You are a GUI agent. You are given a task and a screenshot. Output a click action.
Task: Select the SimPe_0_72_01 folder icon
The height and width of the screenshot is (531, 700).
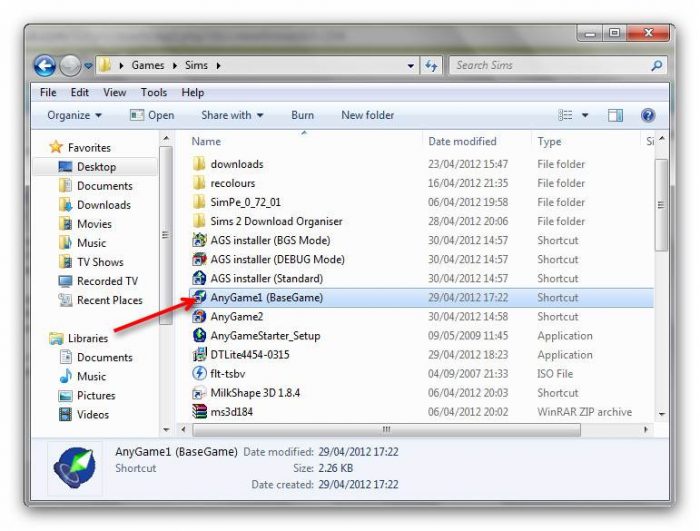(199, 202)
